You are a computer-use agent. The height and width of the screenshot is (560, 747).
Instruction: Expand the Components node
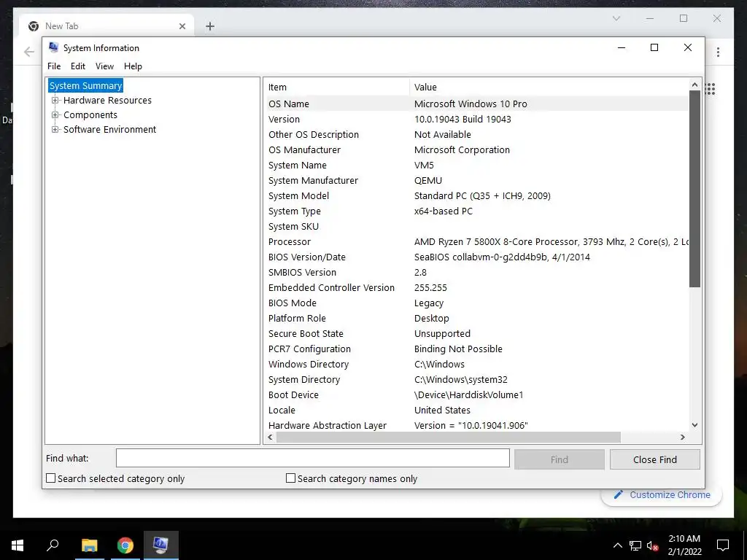point(55,114)
